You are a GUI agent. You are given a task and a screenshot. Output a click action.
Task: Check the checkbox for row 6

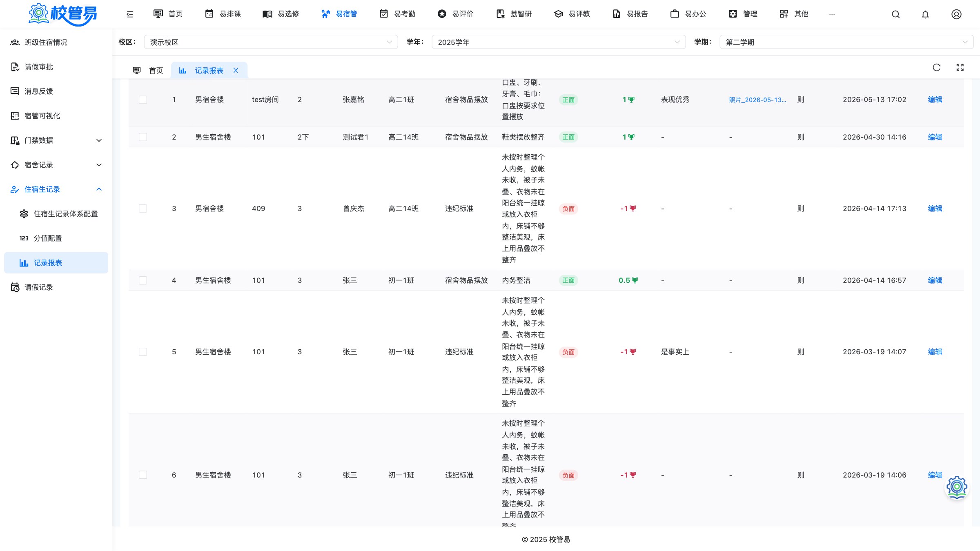point(143,475)
